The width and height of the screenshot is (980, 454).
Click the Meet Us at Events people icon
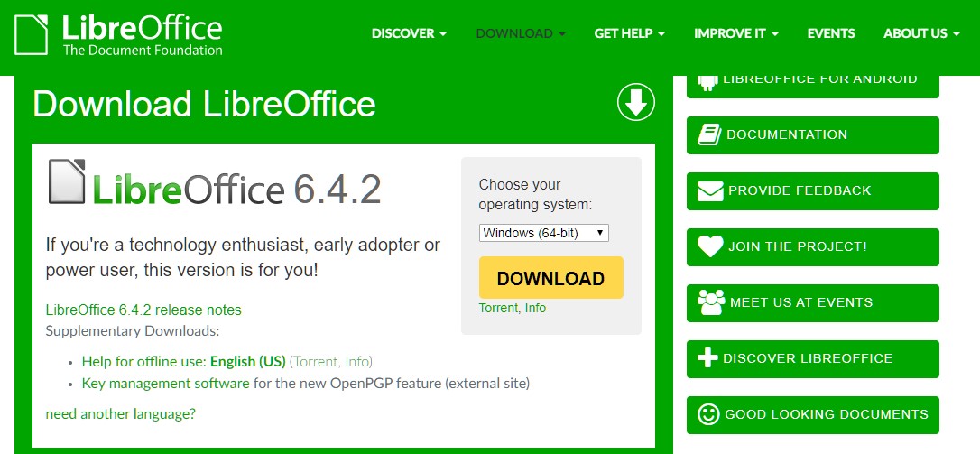point(711,302)
